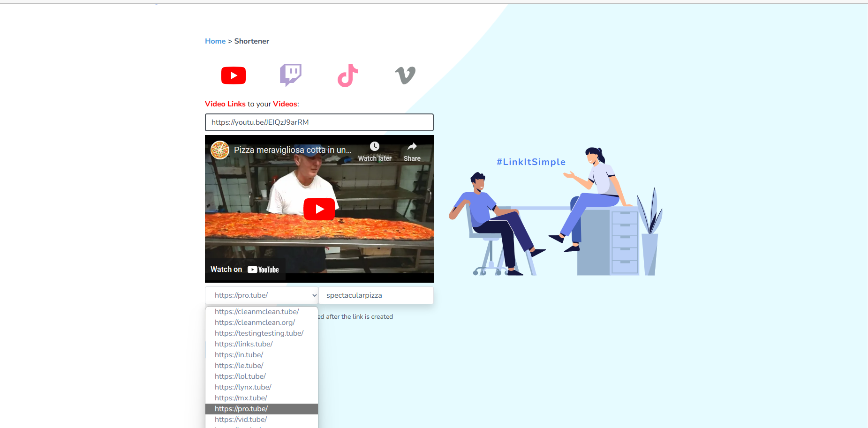868x428 pixels.
Task: Click the Share arrow icon on video
Action: pos(412,146)
